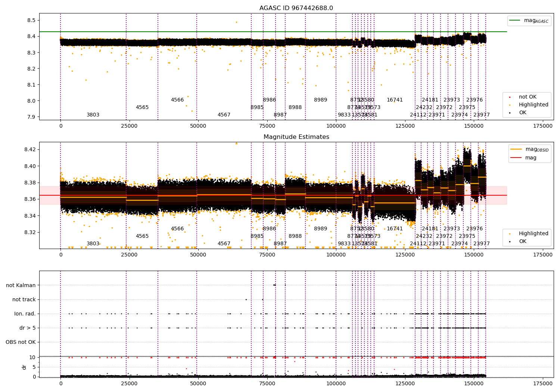Select the 8.42 y-axis tick label
This screenshot has width=560, height=392.
click(x=30, y=149)
